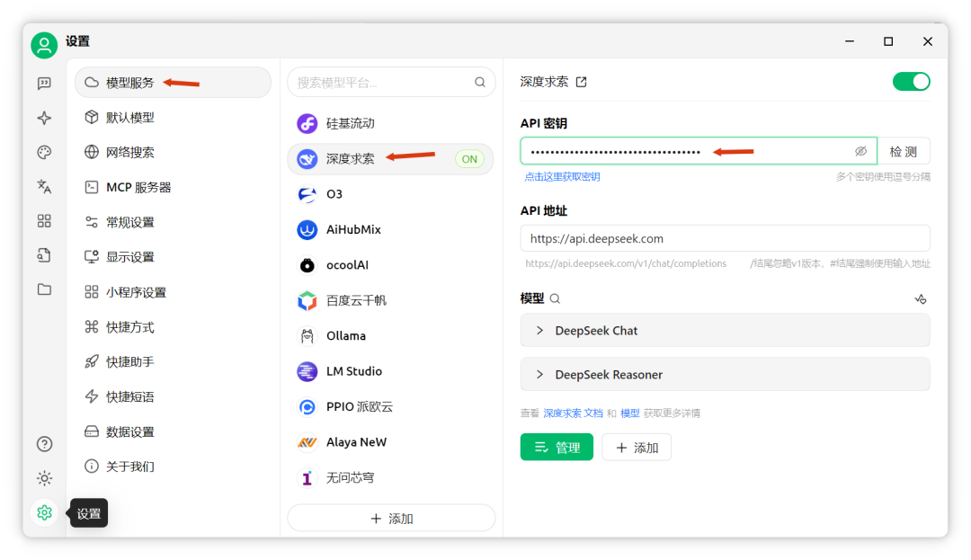Select the 无问芯穹 provider
The width and height of the screenshot is (971, 560).
391,477
